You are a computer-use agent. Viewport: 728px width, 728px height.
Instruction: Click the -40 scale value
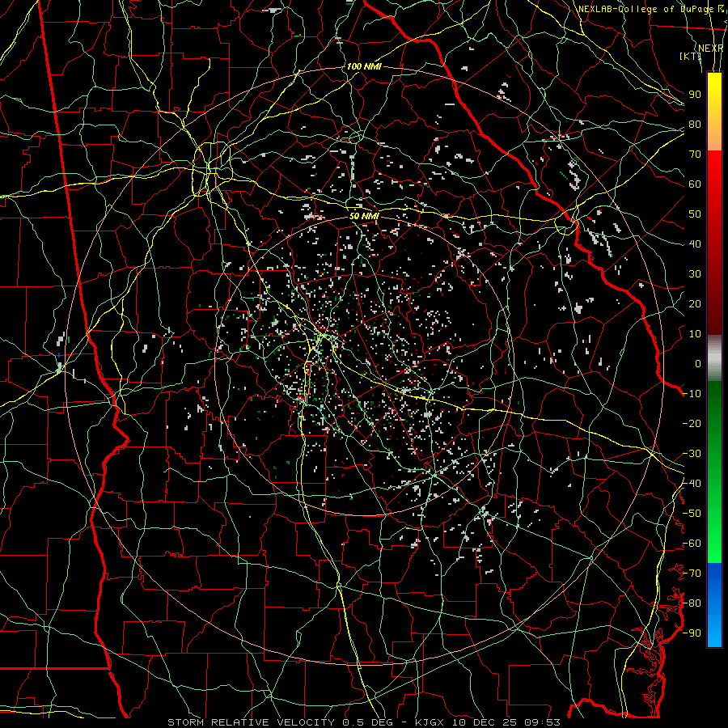692,484
